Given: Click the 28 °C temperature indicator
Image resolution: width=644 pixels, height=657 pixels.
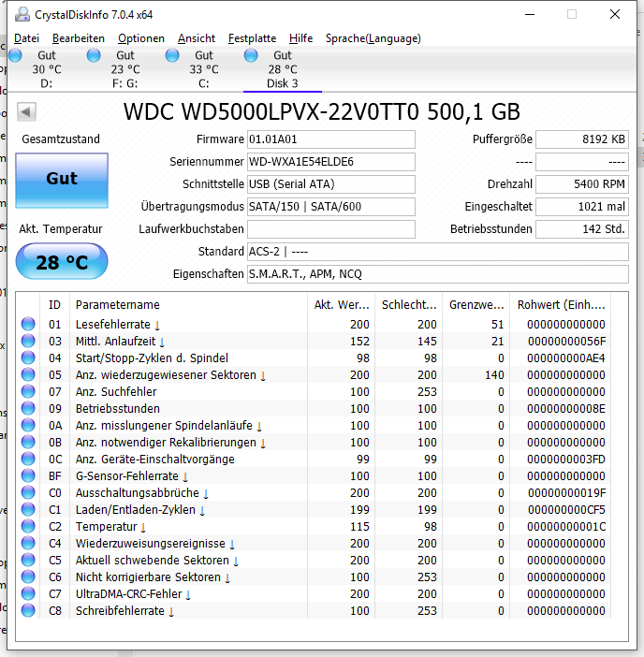Looking at the screenshot, I should click(x=62, y=261).
